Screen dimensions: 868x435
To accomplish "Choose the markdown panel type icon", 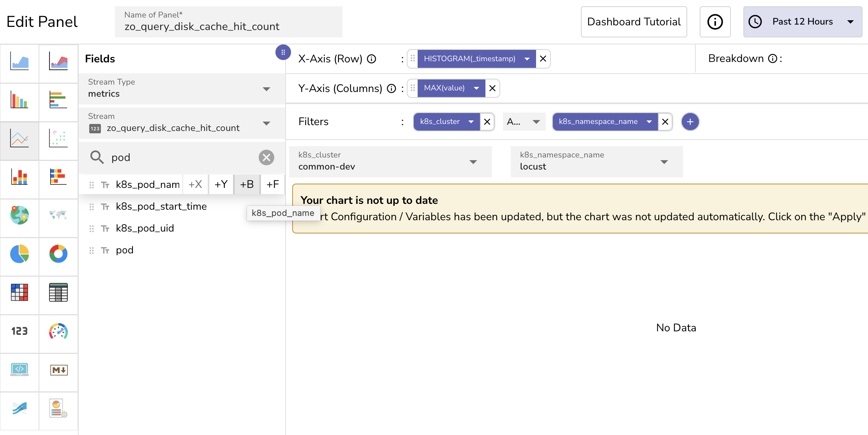I will (58, 370).
